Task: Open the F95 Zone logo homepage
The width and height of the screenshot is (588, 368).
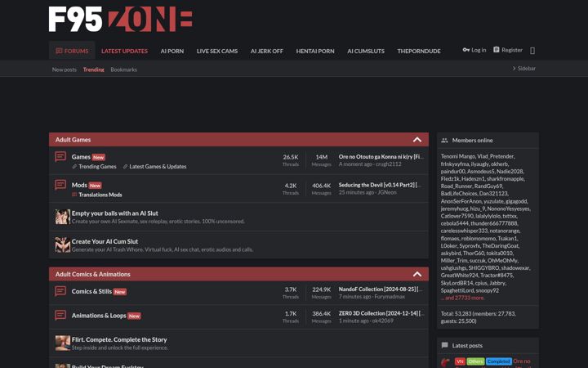Action: click(120, 19)
